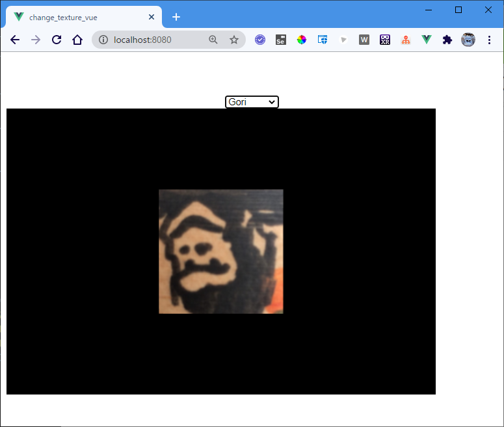Open the Extensions puzzle menu
Image resolution: width=504 pixels, height=427 pixels.
[447, 40]
